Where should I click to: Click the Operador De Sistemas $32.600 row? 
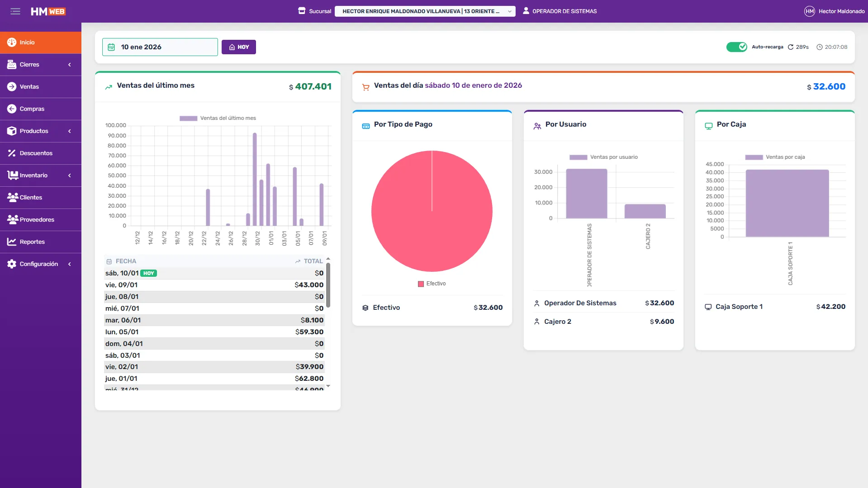[x=603, y=303]
